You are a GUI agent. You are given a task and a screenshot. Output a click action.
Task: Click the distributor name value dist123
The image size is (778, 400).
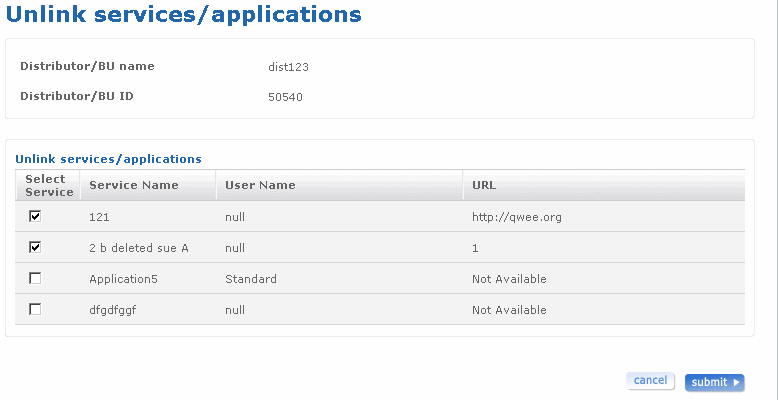pyautogui.click(x=288, y=67)
